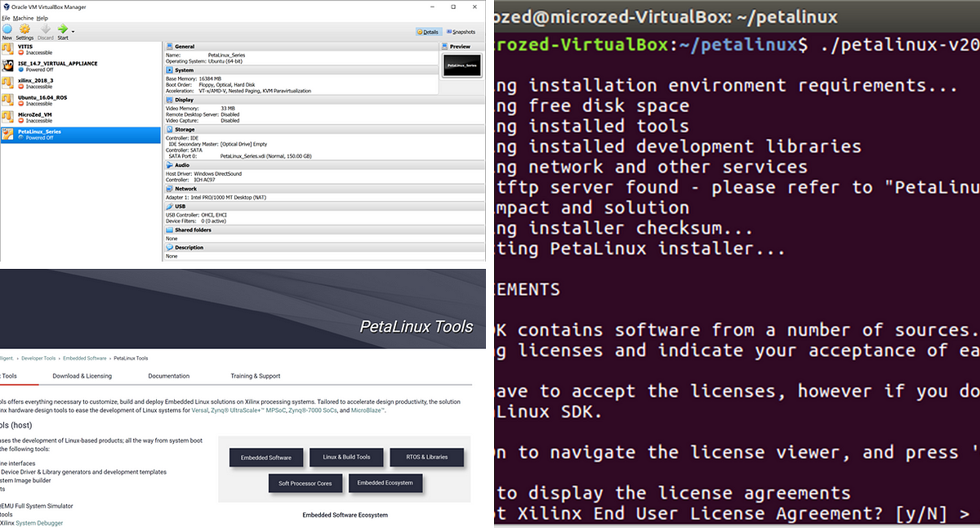980x528 pixels.
Task: Click the PetaLinux_Series machine OS icon
Action: 8,135
